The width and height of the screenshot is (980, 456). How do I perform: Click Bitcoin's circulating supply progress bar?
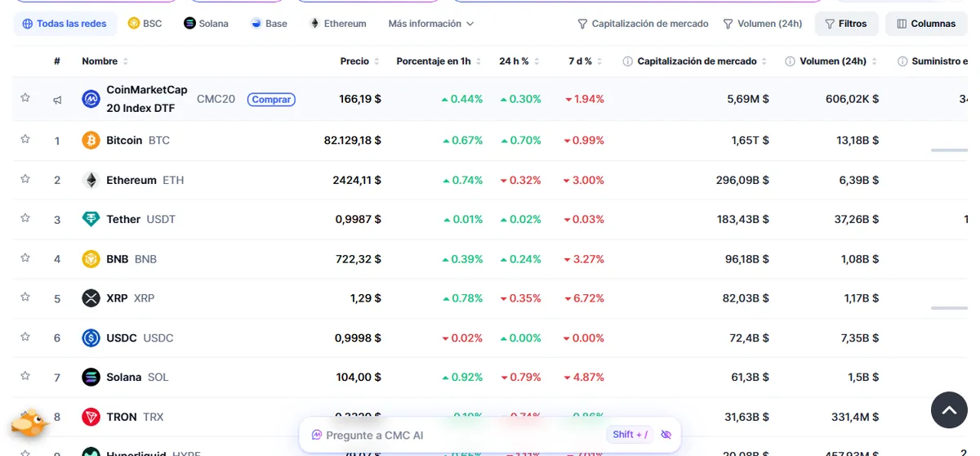pyautogui.click(x=949, y=150)
